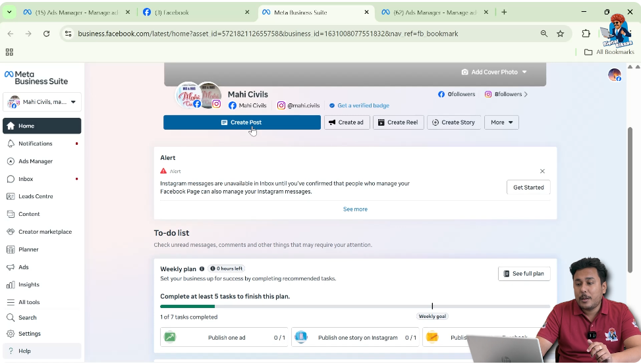
Task: Open the browser extensions puzzle icon
Action: [586, 34]
